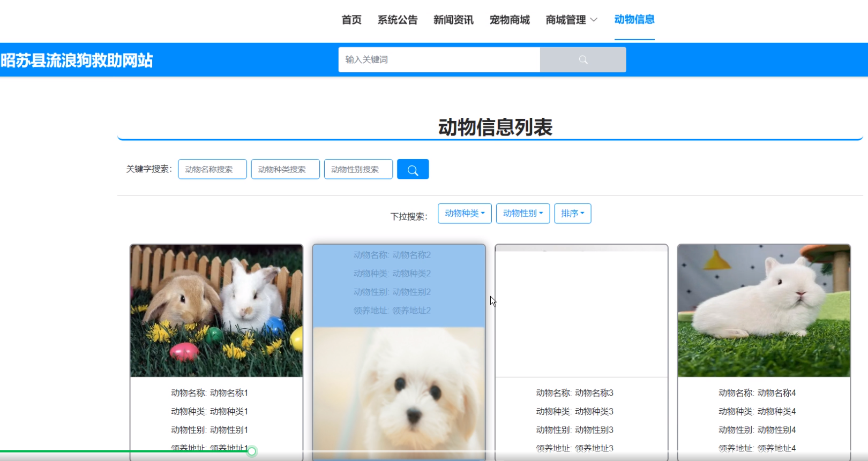Open the 系统公告 navigation tab
The height and width of the screenshot is (461, 868).
[398, 20]
